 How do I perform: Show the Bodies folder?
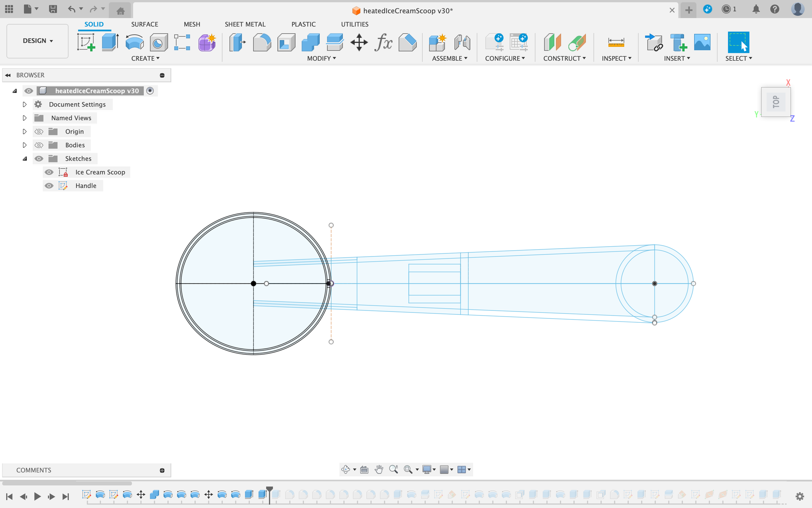pyautogui.click(x=39, y=145)
